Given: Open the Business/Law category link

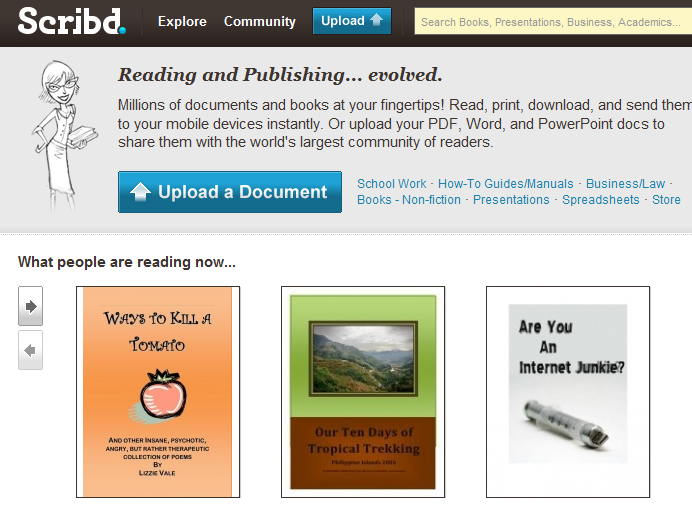Looking at the screenshot, I should pos(625,184).
